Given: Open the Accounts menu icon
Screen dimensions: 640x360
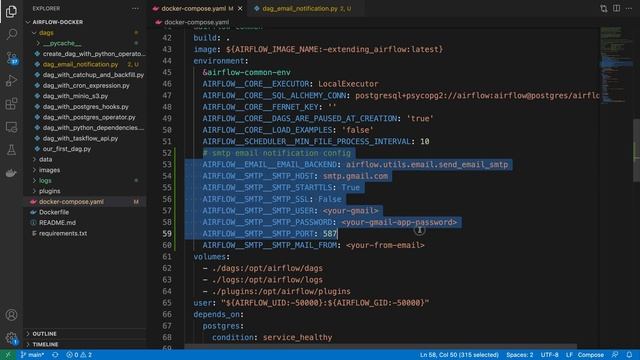Looking at the screenshot, I should click(11, 315).
